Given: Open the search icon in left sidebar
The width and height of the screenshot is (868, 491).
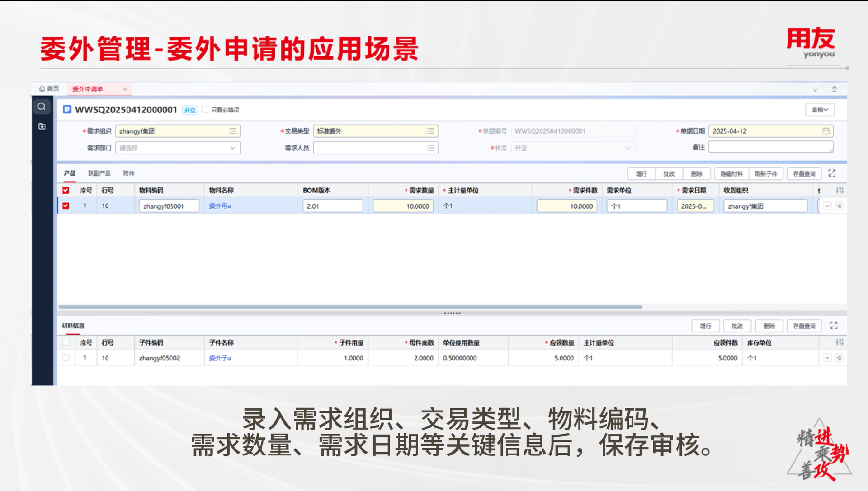Looking at the screenshot, I should click(42, 107).
